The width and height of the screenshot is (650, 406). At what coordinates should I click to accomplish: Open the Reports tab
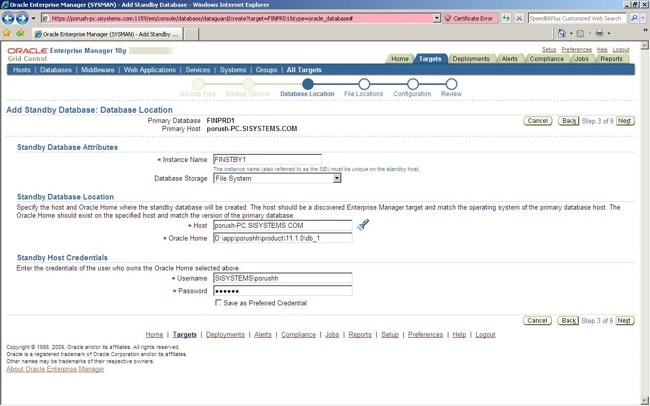(611, 59)
